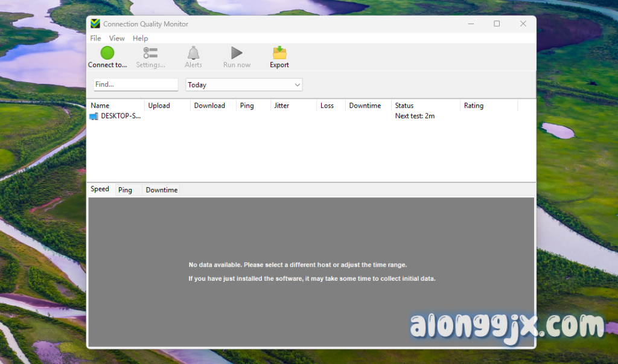Maximize the Connection Quality Monitor window

497,24
